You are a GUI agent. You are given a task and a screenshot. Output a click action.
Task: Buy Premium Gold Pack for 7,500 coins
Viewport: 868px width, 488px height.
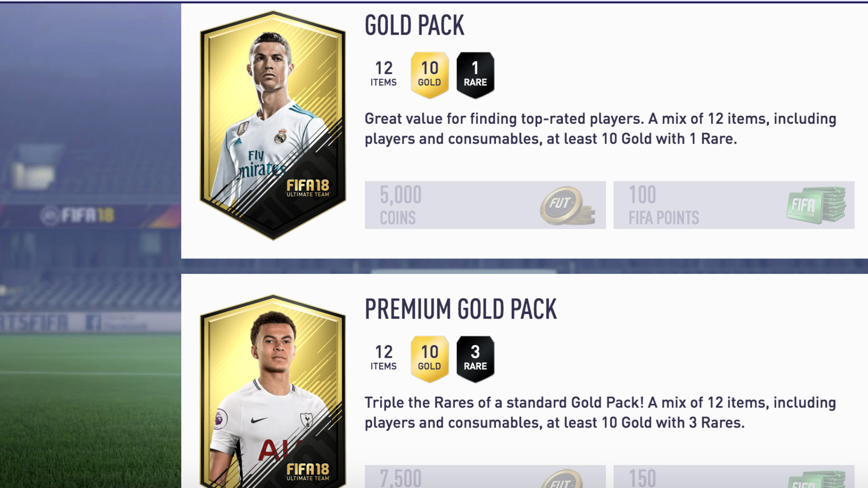pos(485,477)
